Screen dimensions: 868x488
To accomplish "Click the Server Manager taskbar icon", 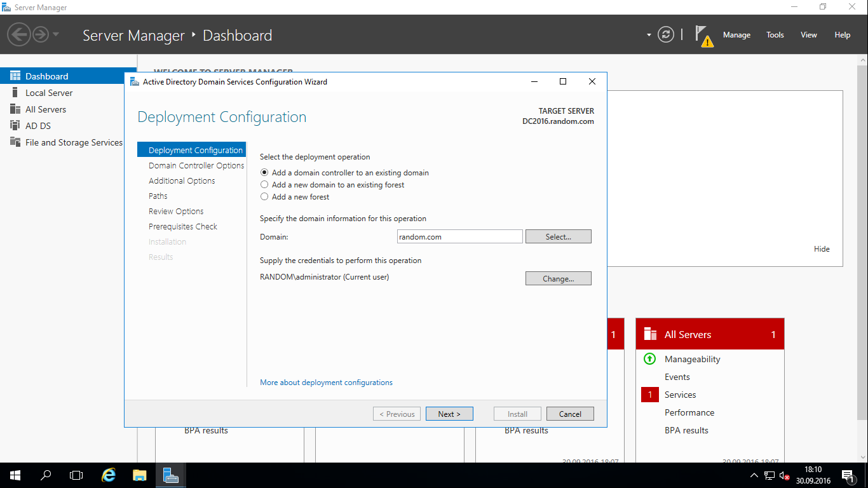I will coord(170,475).
